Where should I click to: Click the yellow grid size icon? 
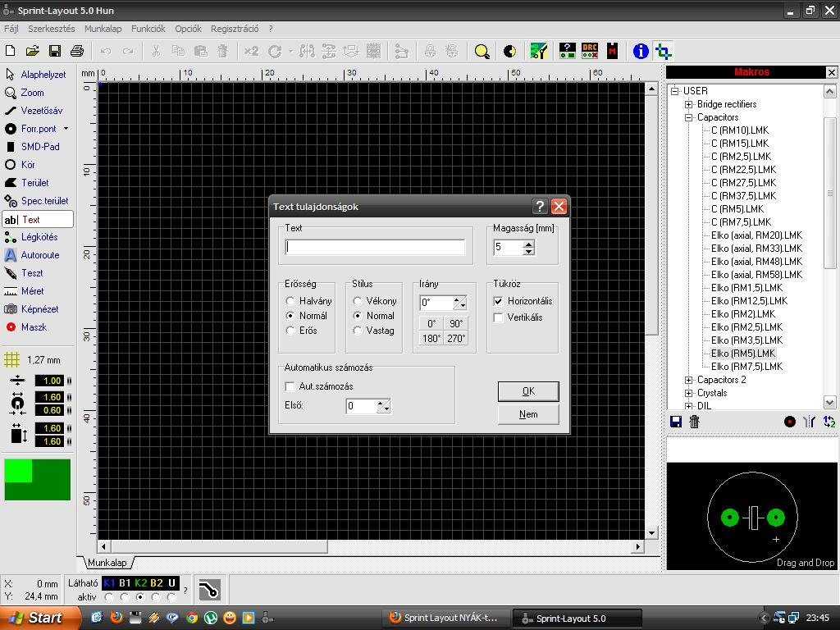coord(11,360)
